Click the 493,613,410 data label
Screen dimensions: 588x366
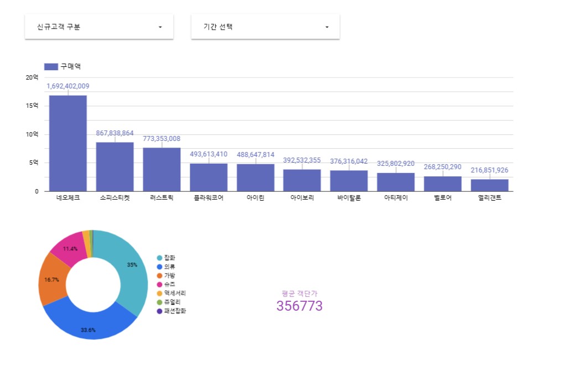tap(209, 154)
